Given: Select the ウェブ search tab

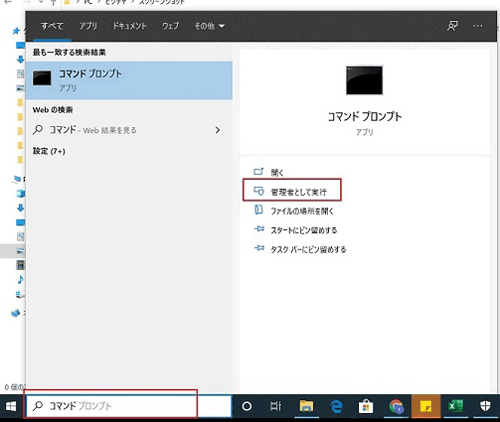Looking at the screenshot, I should [170, 26].
